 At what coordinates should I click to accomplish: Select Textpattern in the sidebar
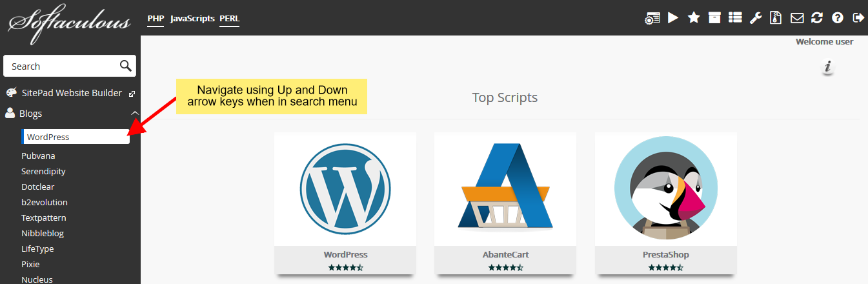[x=43, y=218]
